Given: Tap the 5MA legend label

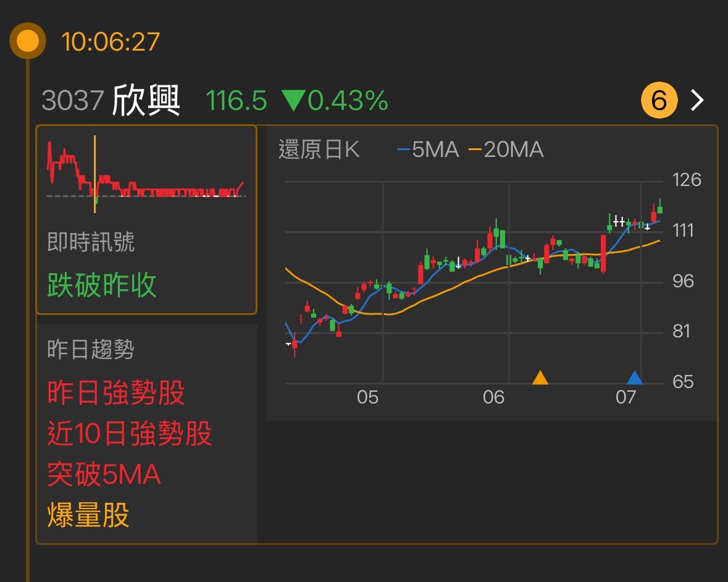Looking at the screenshot, I should coord(429,150).
